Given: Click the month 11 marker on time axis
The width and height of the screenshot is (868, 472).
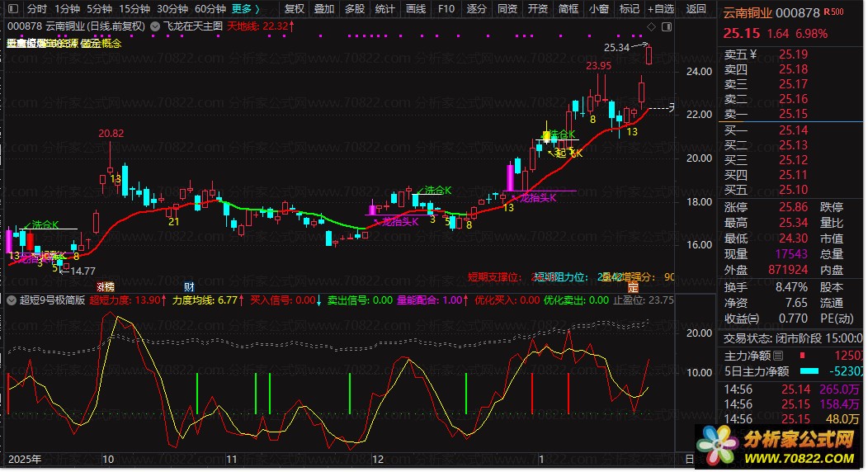Looking at the screenshot, I should (231, 460).
